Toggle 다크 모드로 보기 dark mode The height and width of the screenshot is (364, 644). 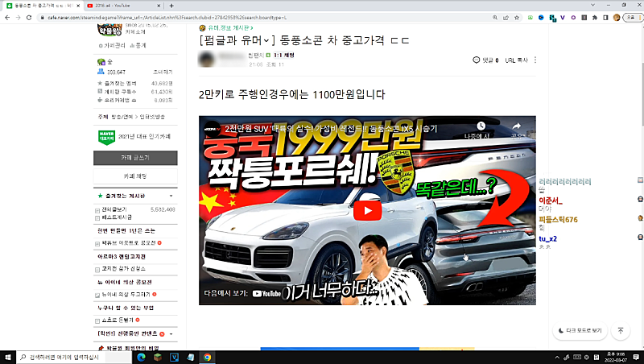pos(580,331)
